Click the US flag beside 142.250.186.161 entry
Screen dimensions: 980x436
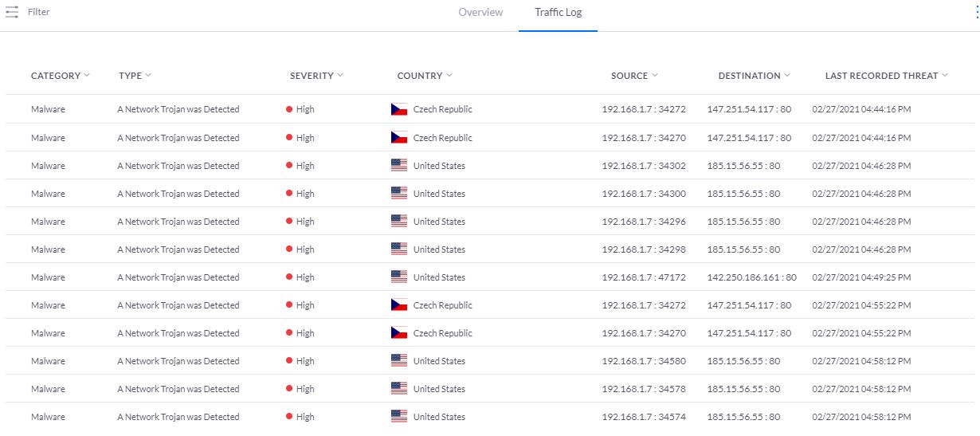[x=399, y=277]
